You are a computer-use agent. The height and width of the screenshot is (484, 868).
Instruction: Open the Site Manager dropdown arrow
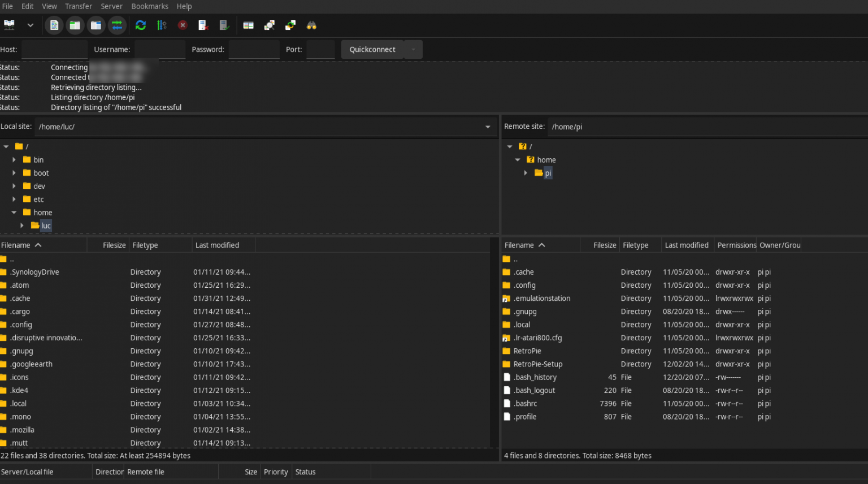[31, 25]
